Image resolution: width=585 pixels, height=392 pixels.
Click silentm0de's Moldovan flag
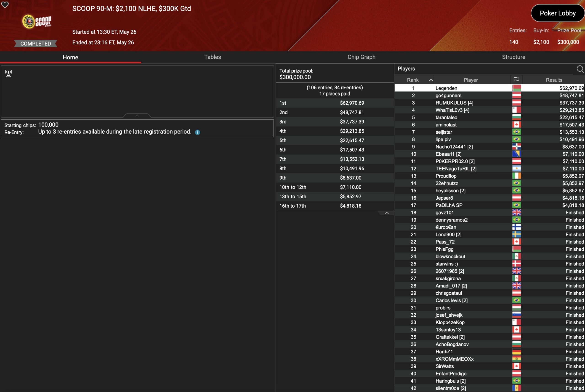tap(516, 388)
